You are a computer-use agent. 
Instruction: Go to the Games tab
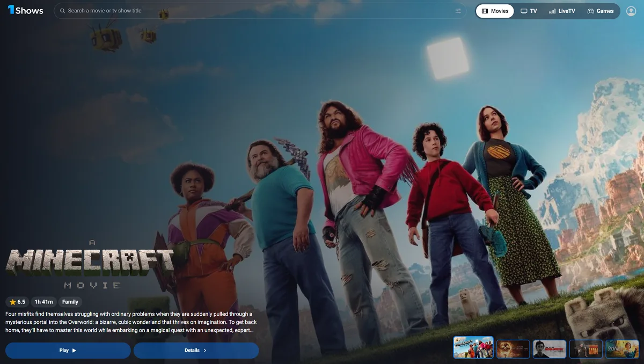(x=600, y=11)
